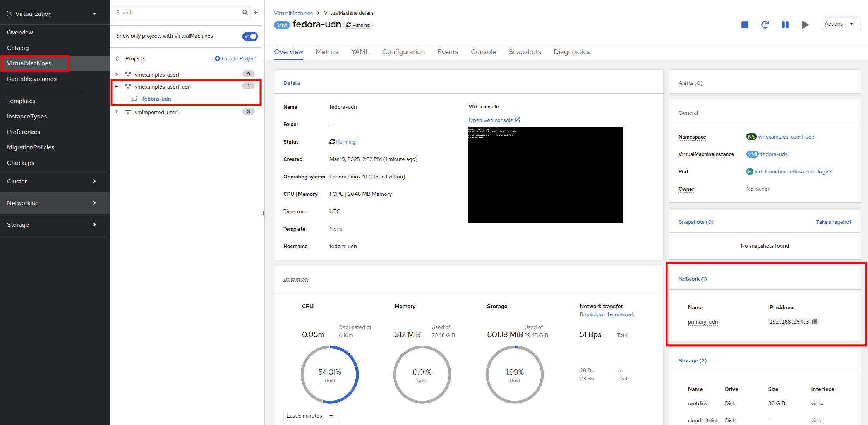Copy IP address 192.168.254.3 with clipboard icon
The height and width of the screenshot is (425, 868).
click(x=815, y=322)
